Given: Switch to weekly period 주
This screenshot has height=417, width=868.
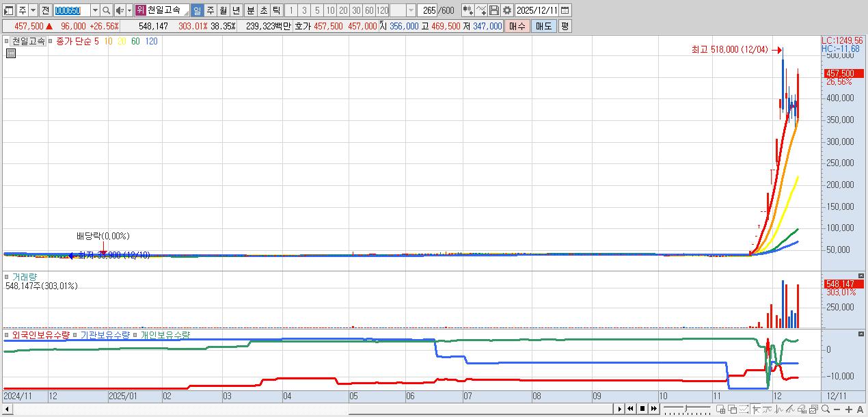Looking at the screenshot, I should [210, 10].
